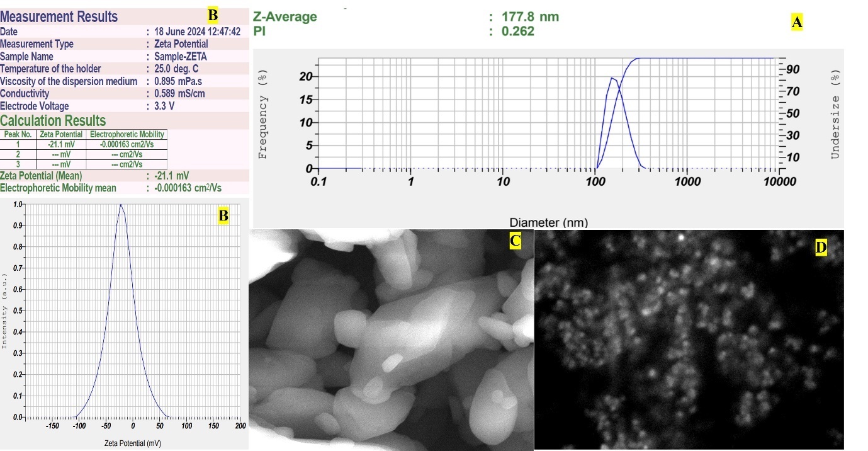Viewport: 868px width, 451px height.
Task: Click the peak of the size frequency curve
Action: (x=611, y=78)
